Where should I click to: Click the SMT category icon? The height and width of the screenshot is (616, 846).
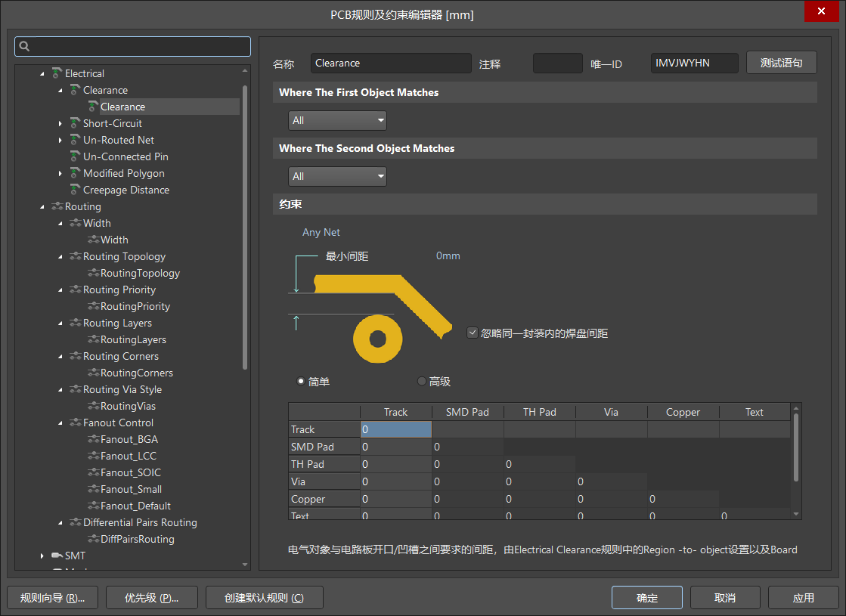click(57, 556)
